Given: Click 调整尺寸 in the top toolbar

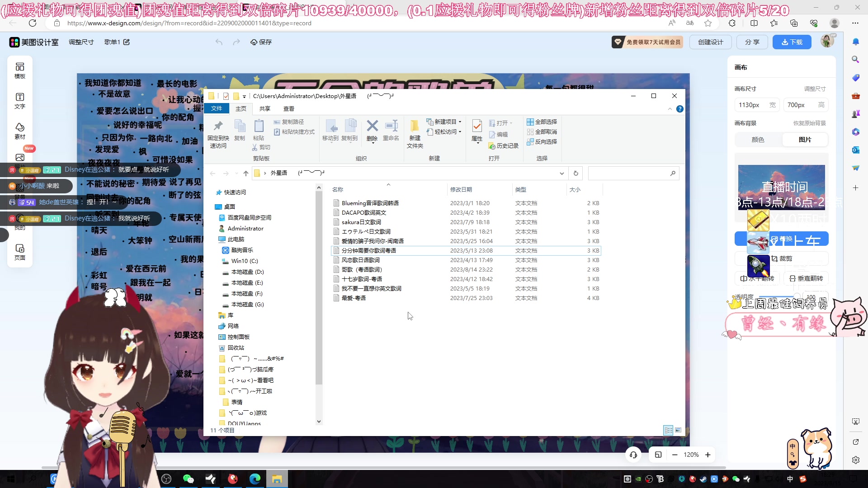Looking at the screenshot, I should pyautogui.click(x=81, y=42).
